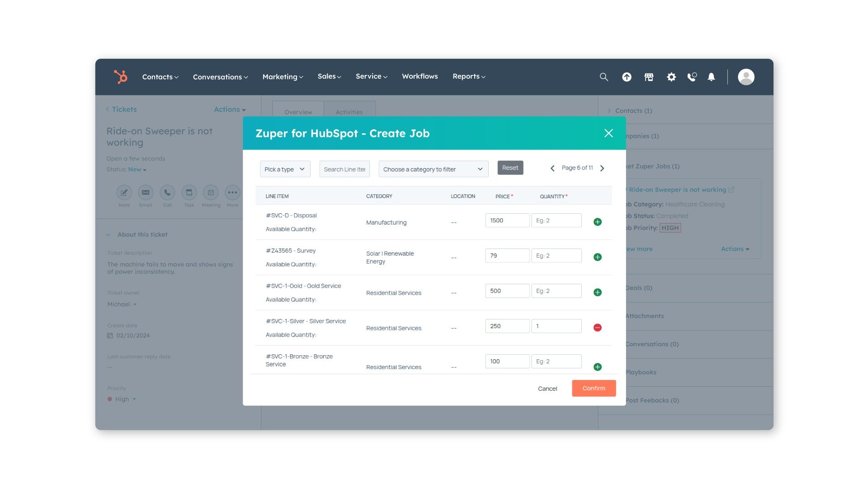Click the calling phone icon

(x=692, y=77)
